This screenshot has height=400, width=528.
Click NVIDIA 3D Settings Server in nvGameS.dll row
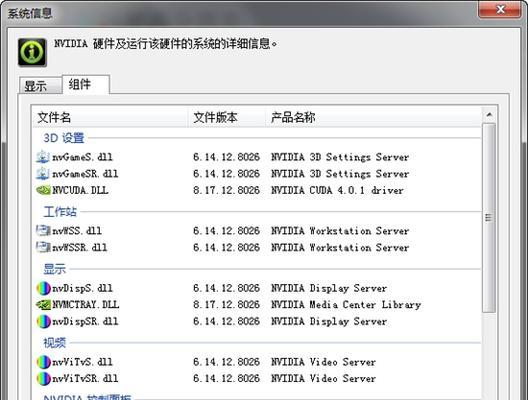340,157
